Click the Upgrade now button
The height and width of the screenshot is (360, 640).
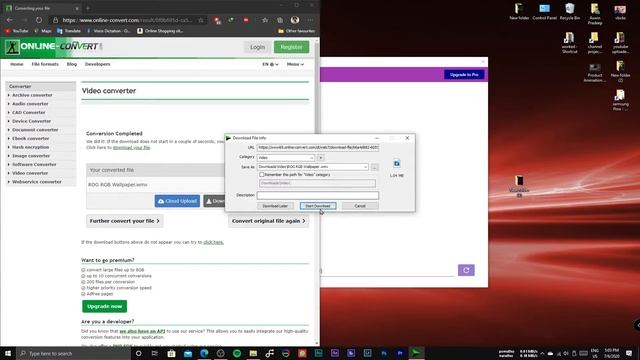pyautogui.click(x=104, y=306)
